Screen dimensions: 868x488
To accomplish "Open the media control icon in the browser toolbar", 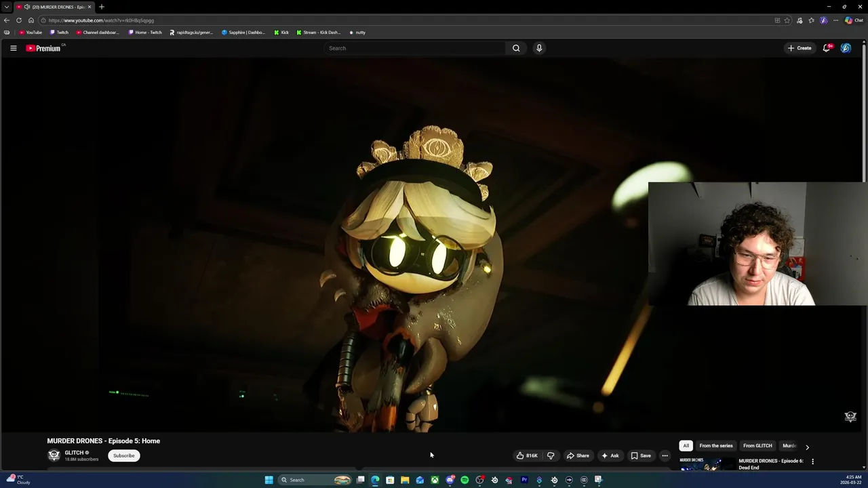I will [800, 20].
